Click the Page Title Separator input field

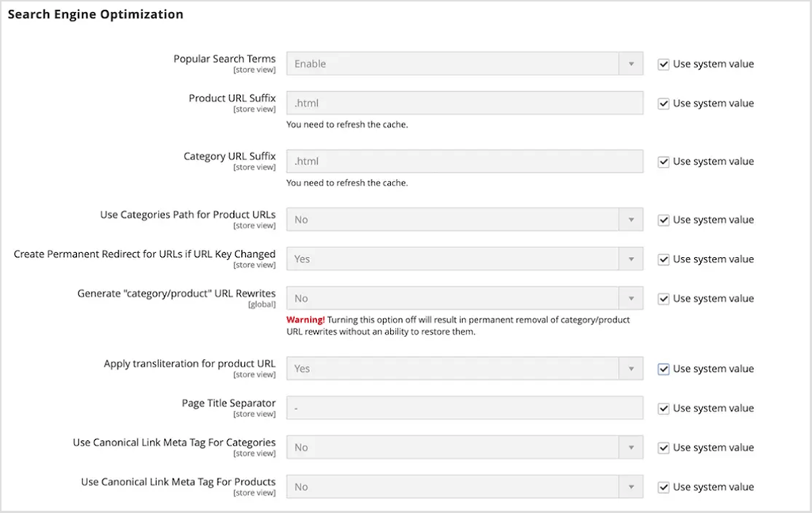click(x=465, y=408)
